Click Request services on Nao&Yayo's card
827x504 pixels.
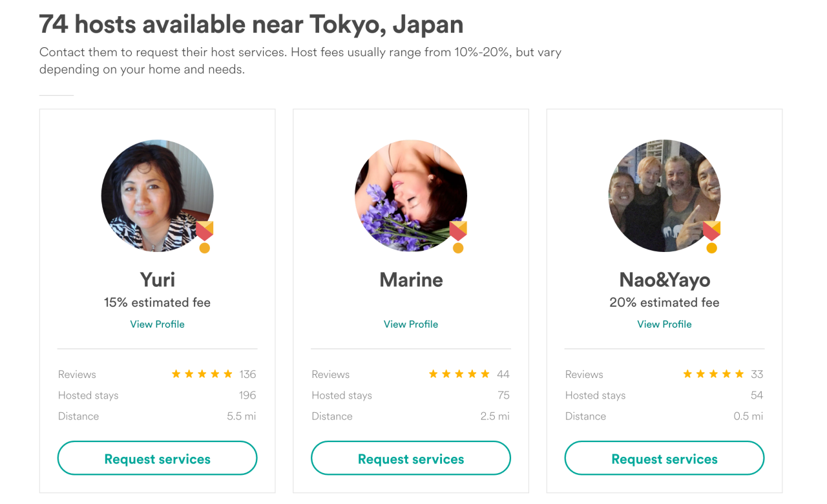pos(664,458)
